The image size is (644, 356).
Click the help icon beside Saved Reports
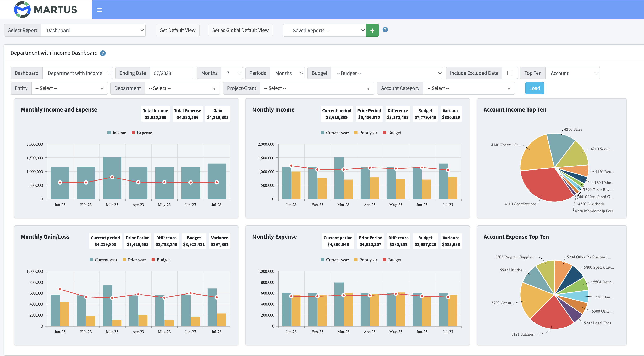[385, 30]
